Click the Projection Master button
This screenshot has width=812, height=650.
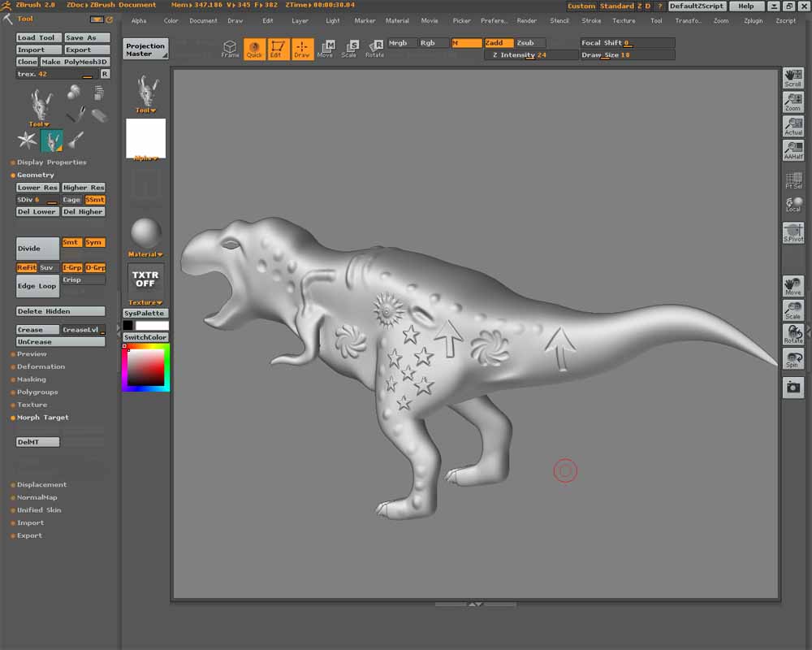(145, 50)
